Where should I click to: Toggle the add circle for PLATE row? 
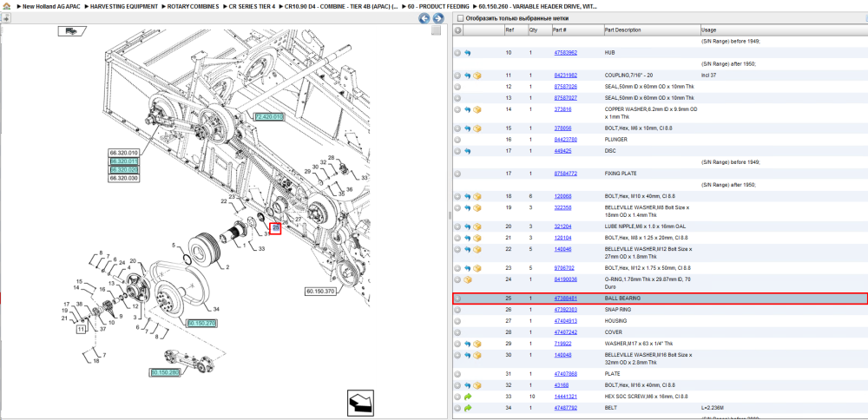coord(457,374)
